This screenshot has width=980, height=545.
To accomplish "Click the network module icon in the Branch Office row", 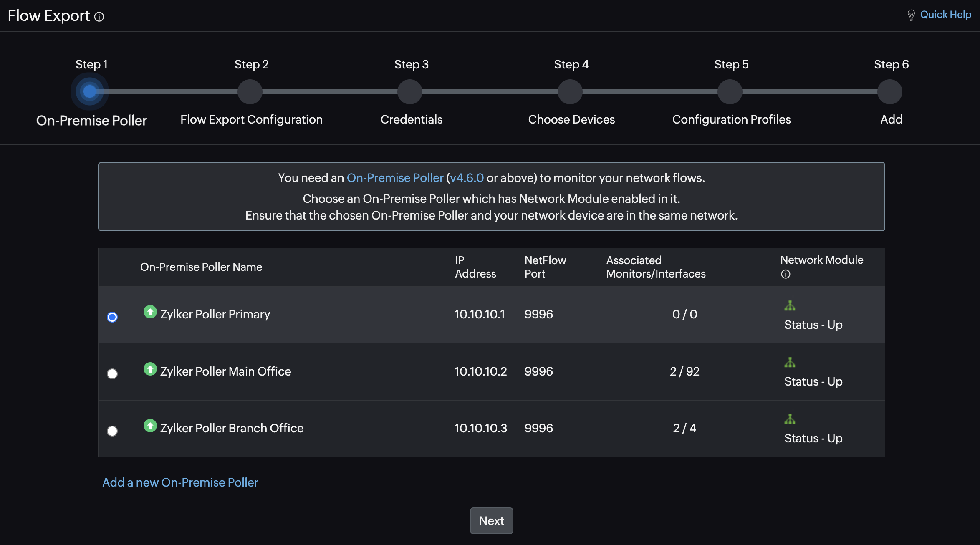I will [x=790, y=419].
